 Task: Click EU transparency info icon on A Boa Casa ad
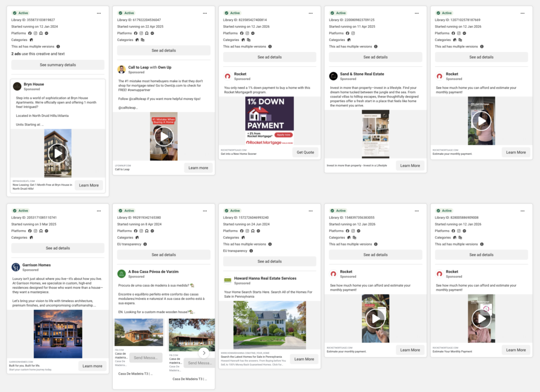point(145,244)
